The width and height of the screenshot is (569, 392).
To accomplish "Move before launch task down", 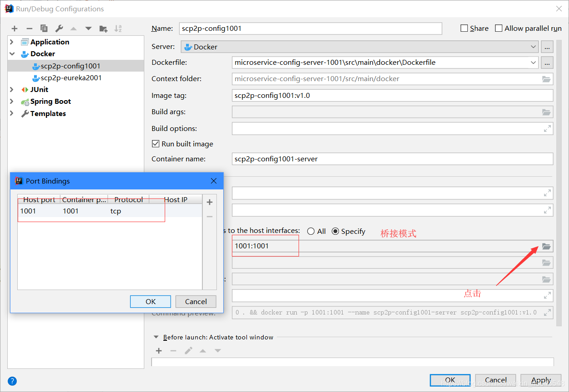I will tap(218, 351).
